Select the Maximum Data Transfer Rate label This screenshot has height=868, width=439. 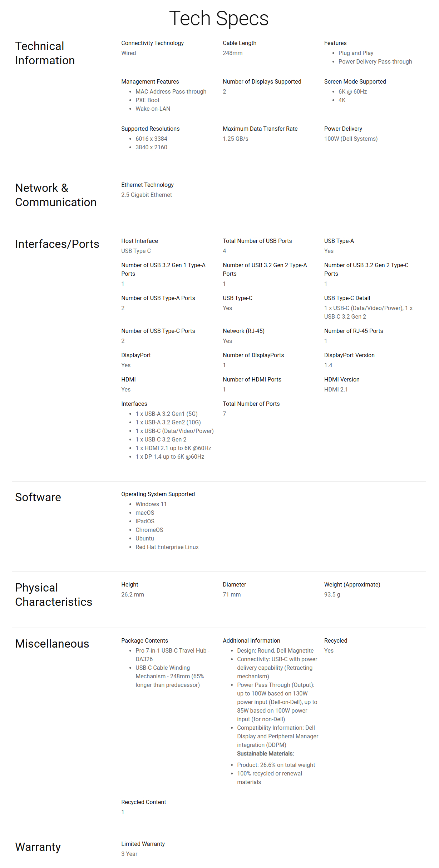(x=260, y=129)
